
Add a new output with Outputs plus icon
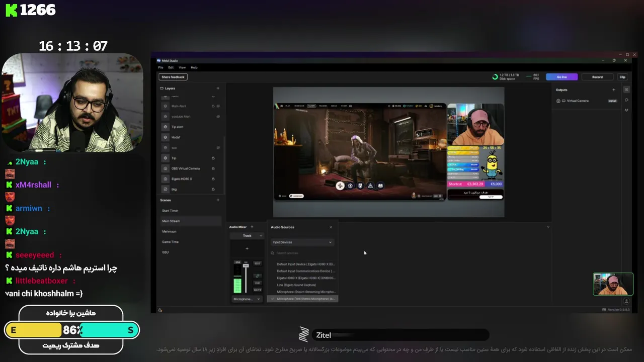click(613, 90)
